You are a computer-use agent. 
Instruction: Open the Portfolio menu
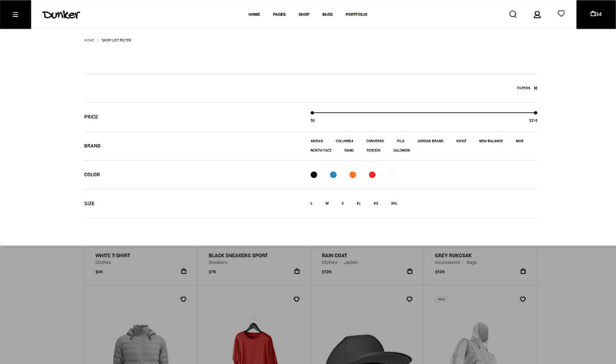tap(356, 15)
